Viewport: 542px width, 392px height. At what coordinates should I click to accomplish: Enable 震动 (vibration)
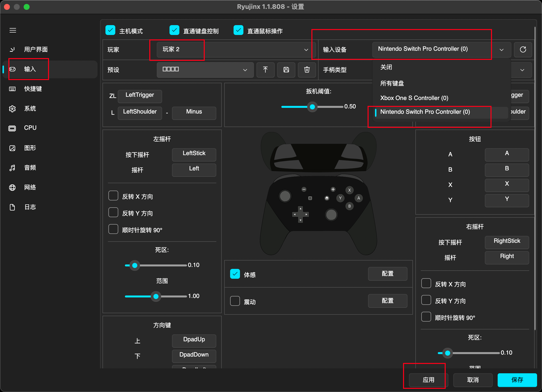235,301
